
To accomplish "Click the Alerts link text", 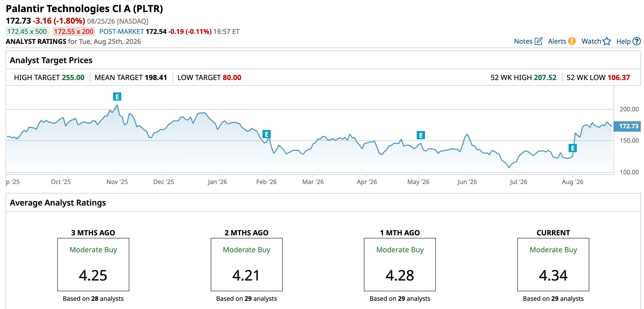I will pos(557,41).
